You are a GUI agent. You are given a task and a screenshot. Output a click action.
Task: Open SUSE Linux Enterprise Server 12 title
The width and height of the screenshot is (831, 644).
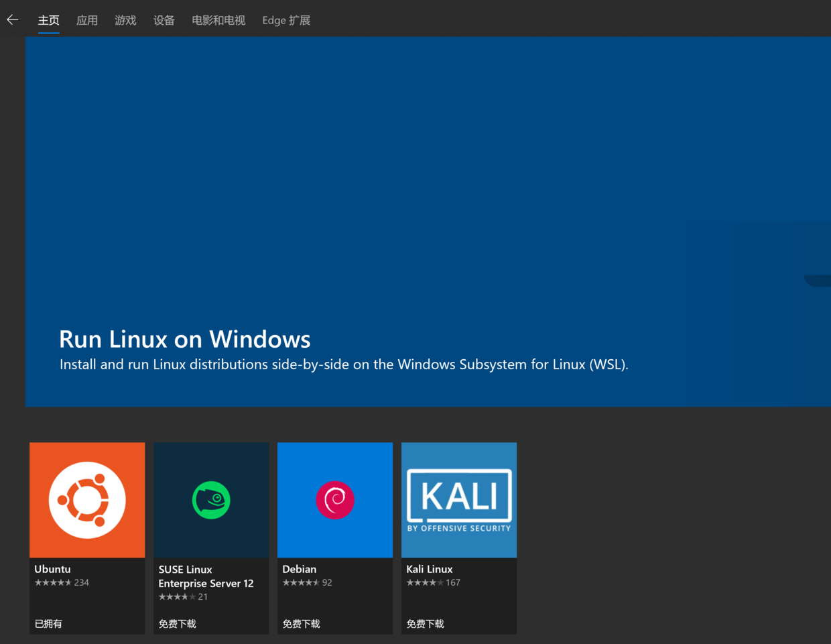206,576
